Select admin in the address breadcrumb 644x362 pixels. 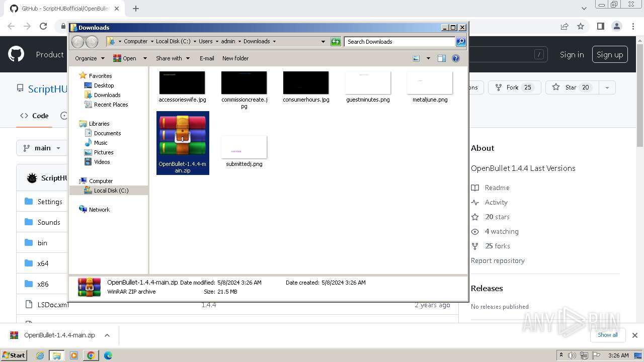coord(228,42)
